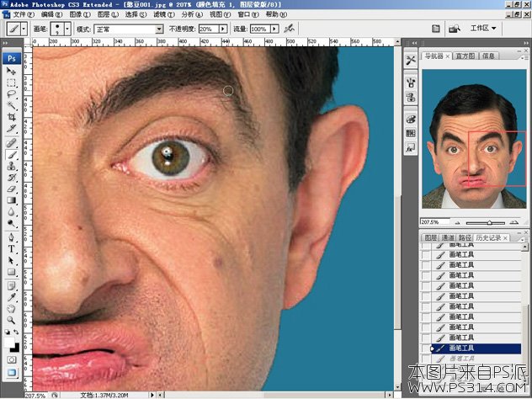Open the 编辑 menu
The image size is (532, 399).
click(51, 14)
